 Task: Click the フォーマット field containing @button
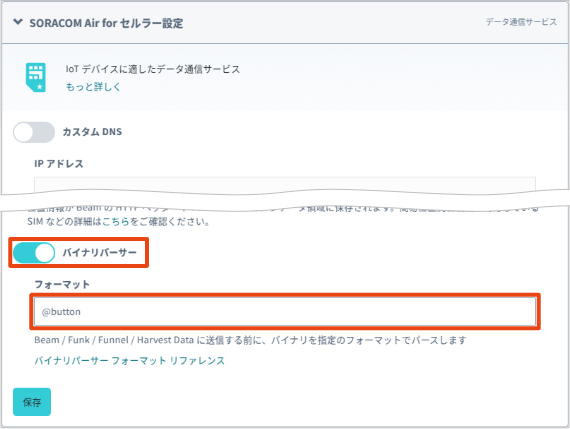click(x=285, y=312)
